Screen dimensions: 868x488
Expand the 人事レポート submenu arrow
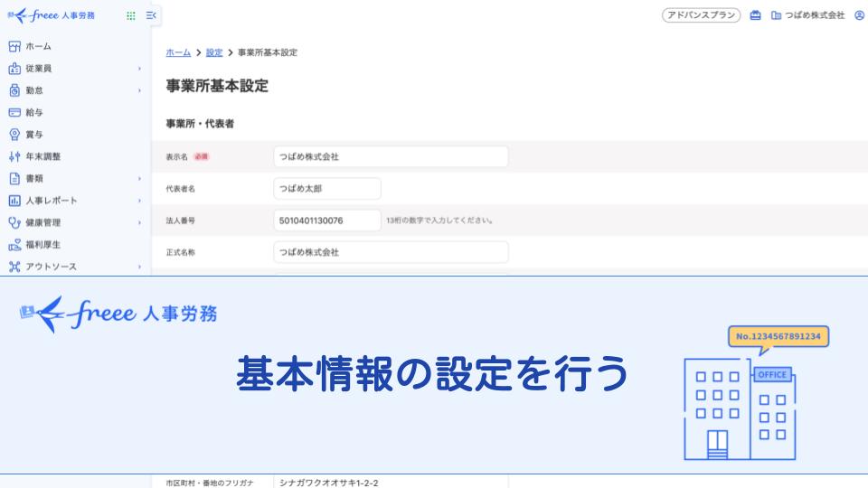(139, 201)
